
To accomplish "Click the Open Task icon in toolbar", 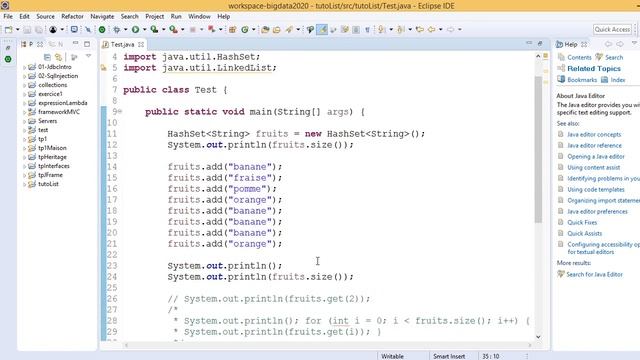I will pos(276,29).
